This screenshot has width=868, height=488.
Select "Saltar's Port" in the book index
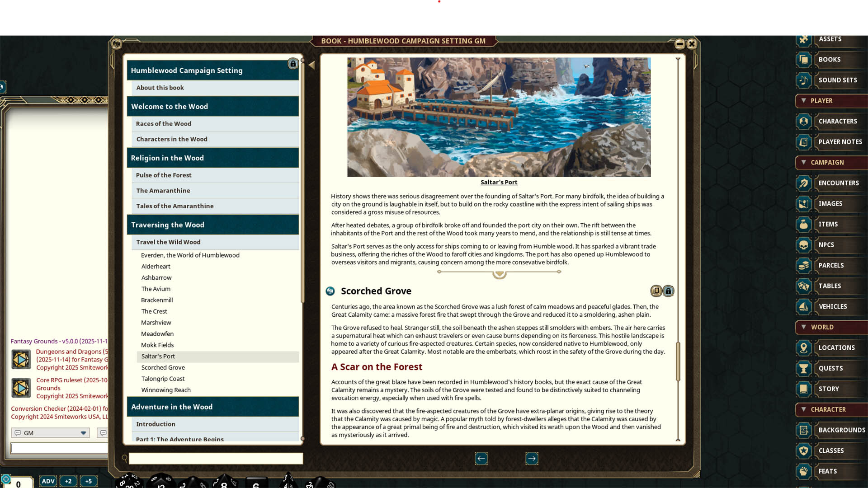158,356
